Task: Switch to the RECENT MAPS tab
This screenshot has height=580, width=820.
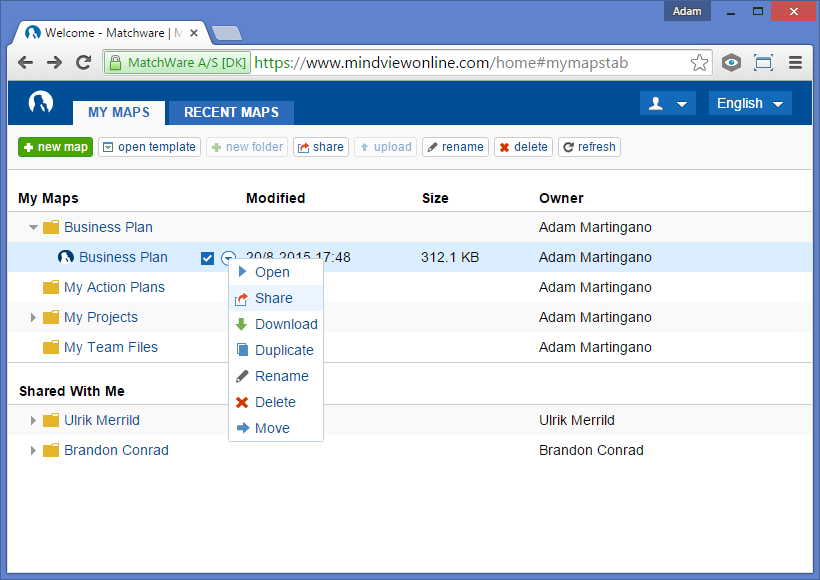Action: 230,112
